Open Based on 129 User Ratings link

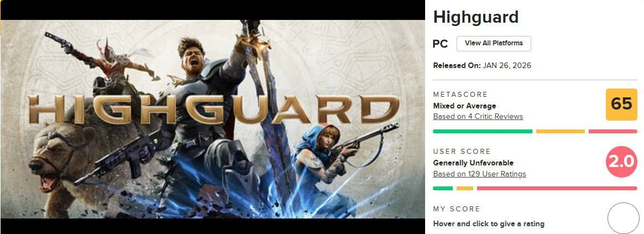point(479,174)
